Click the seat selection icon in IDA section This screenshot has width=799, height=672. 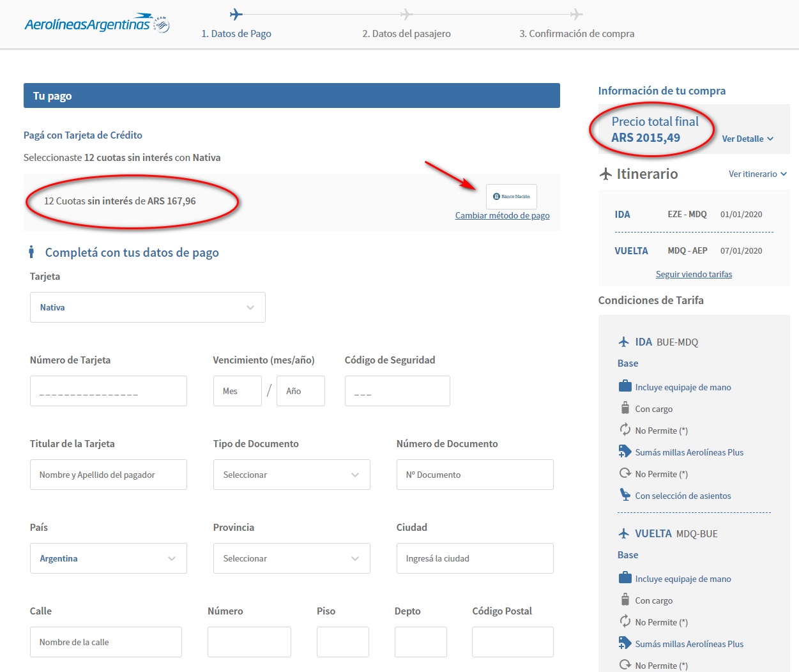pyautogui.click(x=625, y=495)
